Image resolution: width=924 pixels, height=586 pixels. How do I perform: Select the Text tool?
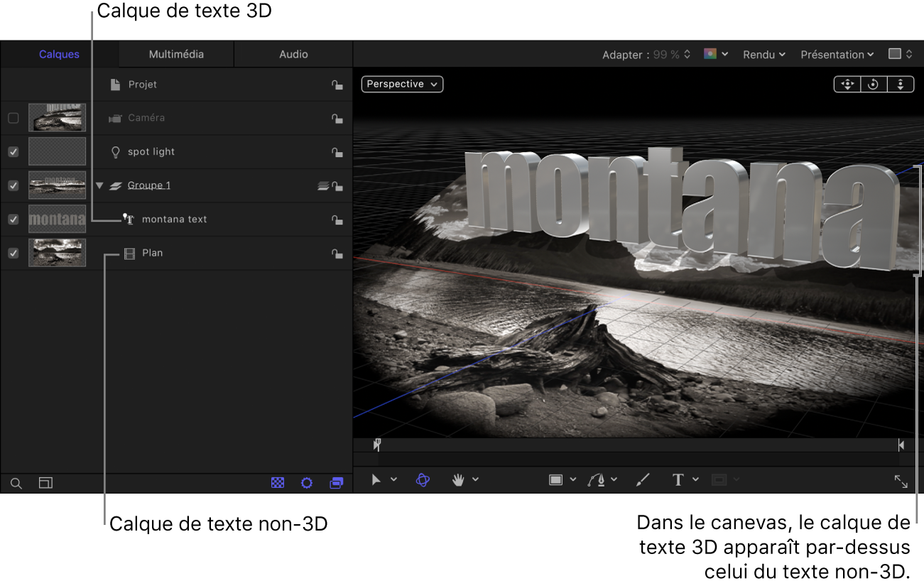(678, 479)
